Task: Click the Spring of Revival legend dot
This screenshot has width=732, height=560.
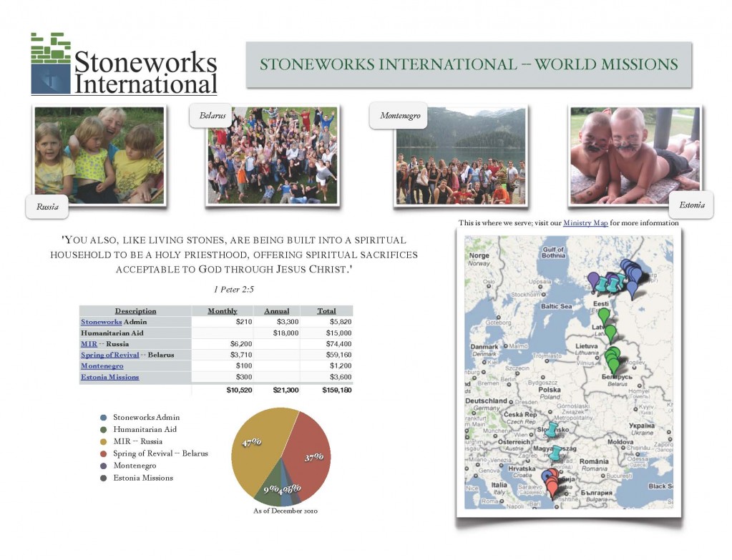Action: 104,453
